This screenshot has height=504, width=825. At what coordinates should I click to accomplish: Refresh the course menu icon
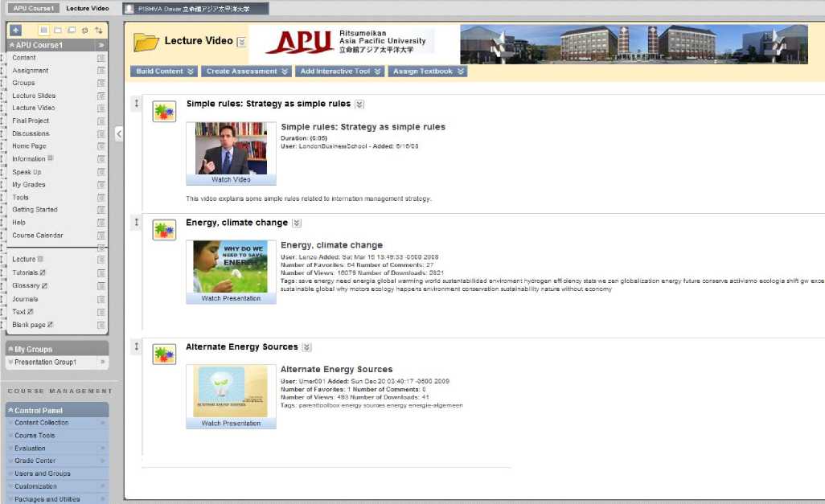(84, 31)
